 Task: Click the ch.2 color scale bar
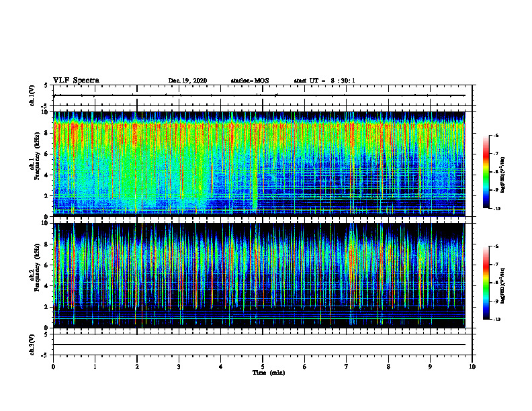coord(486,283)
